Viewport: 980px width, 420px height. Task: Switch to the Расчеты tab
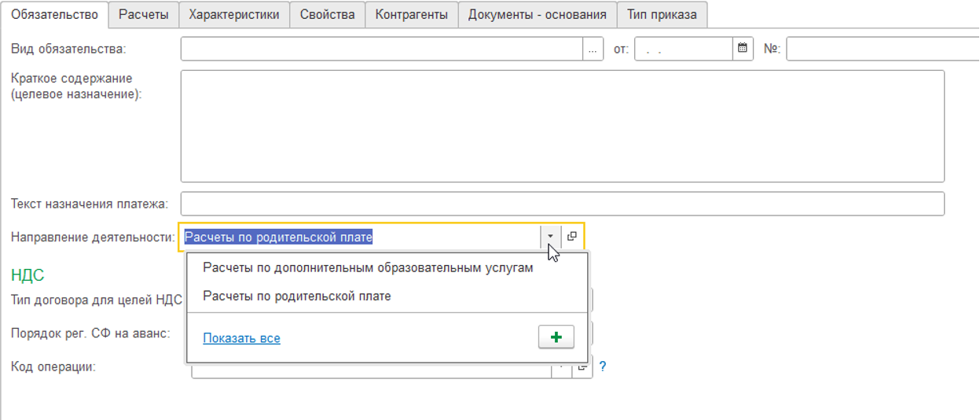[143, 14]
